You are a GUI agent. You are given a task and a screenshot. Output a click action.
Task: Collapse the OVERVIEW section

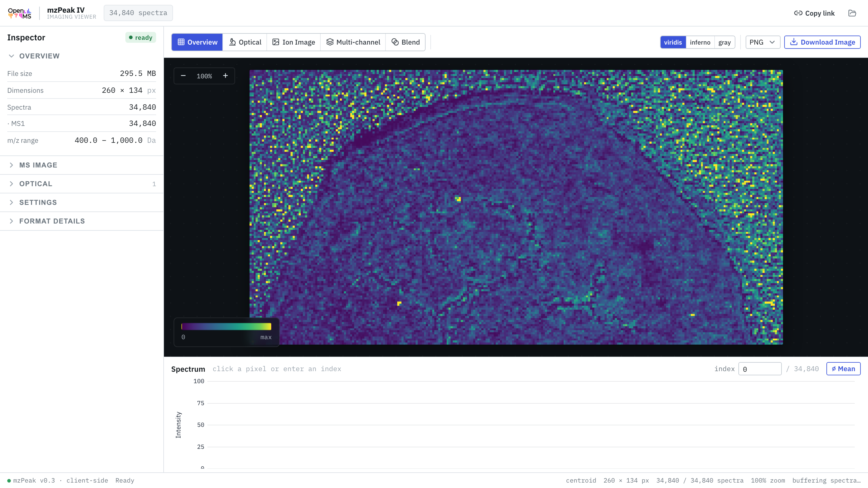point(82,56)
